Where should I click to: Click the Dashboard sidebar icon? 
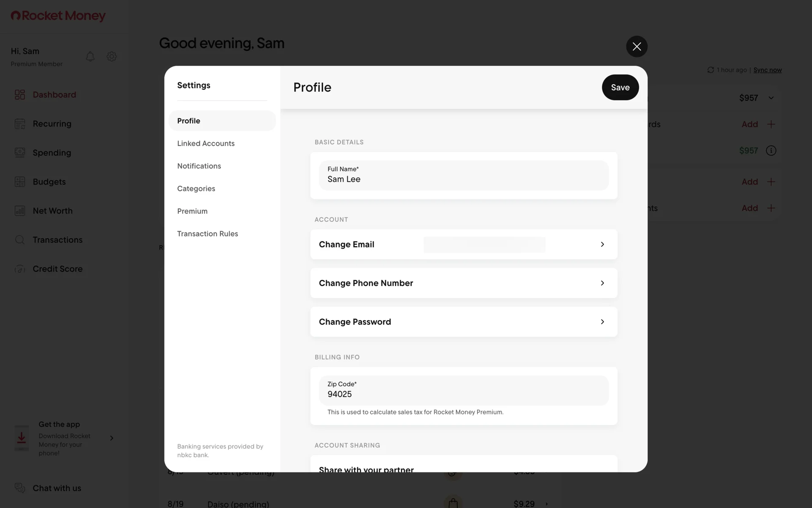(20, 94)
